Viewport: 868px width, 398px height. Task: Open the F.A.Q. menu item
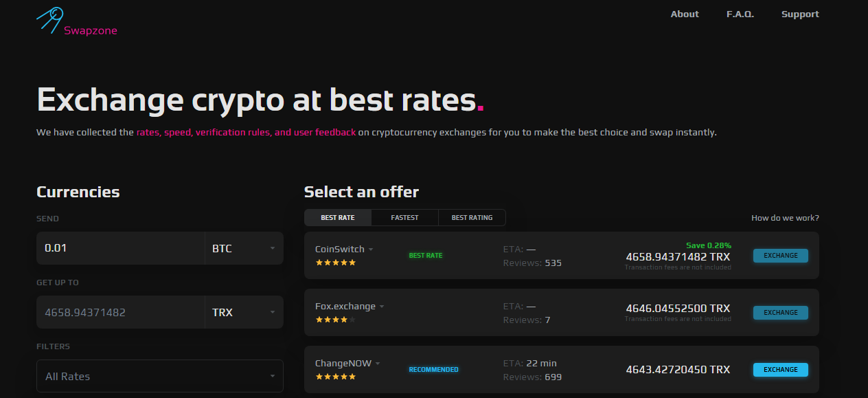click(740, 14)
